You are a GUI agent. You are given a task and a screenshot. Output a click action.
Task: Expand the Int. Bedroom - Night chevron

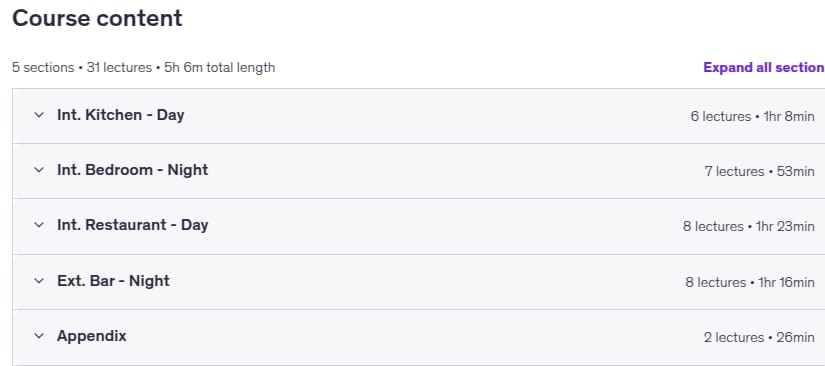(x=39, y=170)
